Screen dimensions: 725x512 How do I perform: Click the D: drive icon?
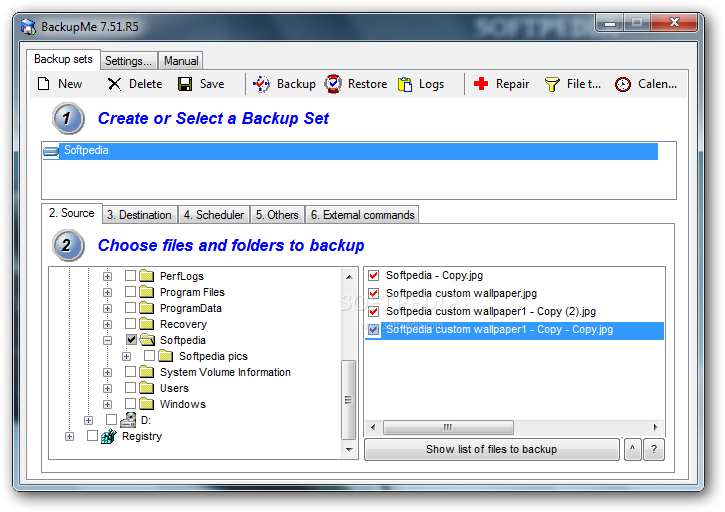(128, 419)
